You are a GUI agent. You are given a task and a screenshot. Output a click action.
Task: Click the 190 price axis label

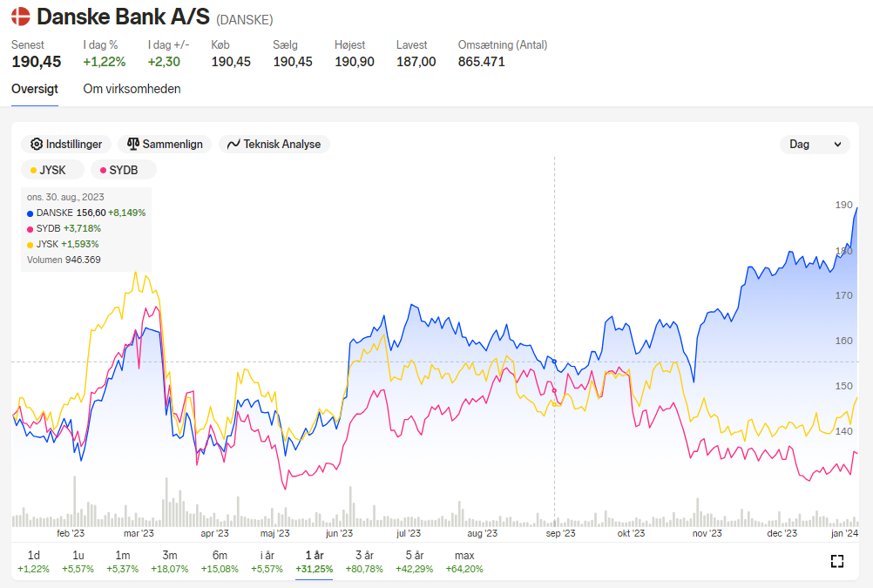(x=843, y=205)
